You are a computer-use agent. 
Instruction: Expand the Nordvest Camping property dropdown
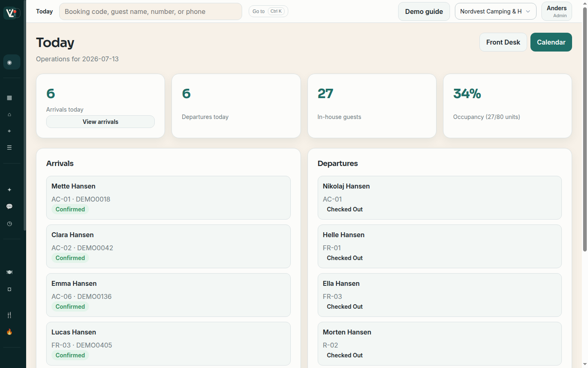(495, 11)
